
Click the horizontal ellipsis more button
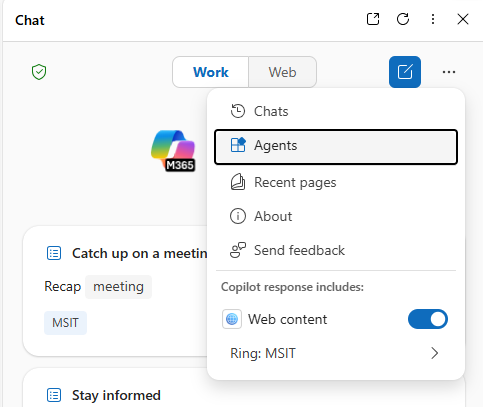click(449, 72)
